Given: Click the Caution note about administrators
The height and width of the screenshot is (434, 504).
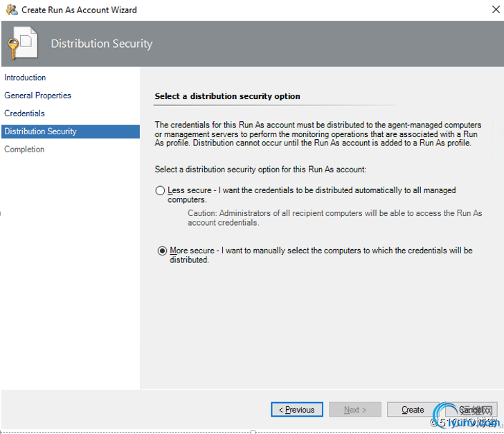Looking at the screenshot, I should click(334, 218).
